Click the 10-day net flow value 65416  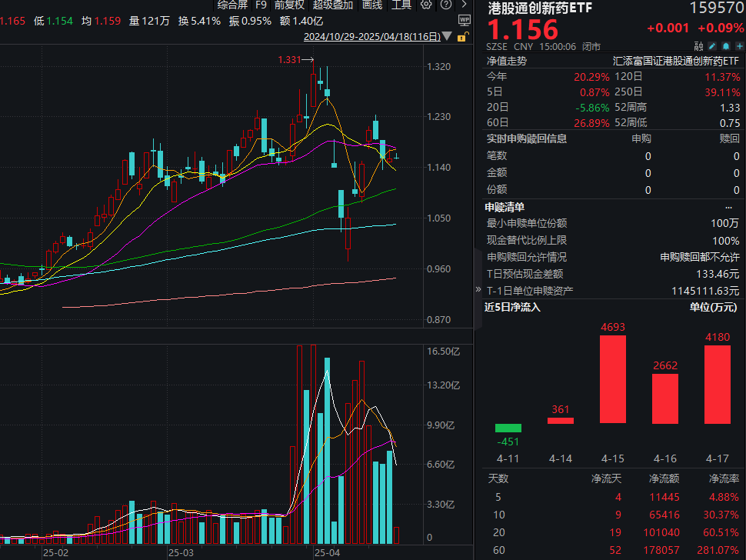(664, 515)
